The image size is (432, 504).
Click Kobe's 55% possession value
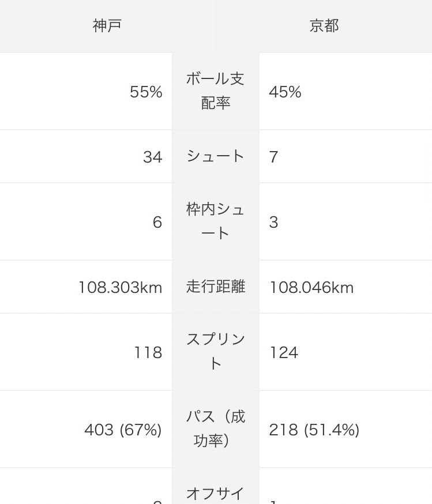(146, 92)
